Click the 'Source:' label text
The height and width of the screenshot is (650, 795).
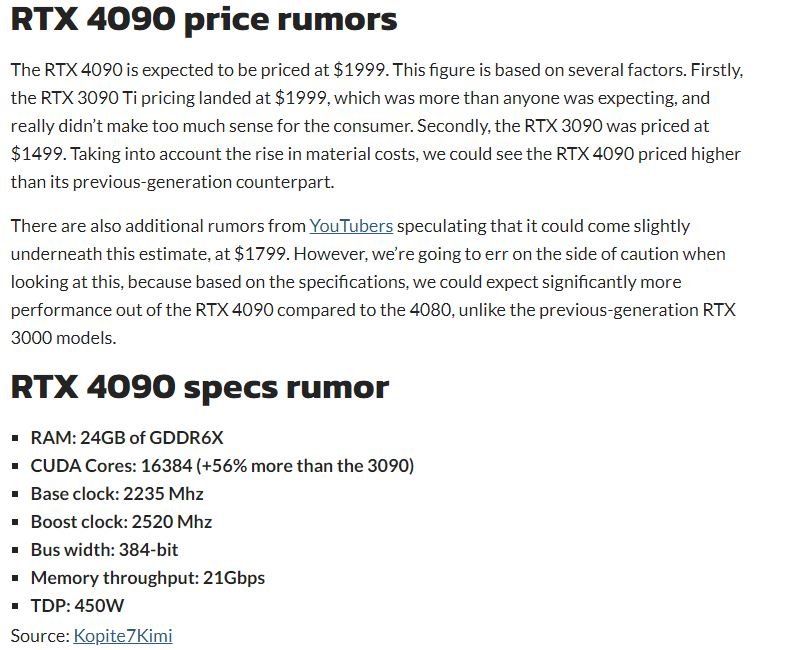(x=40, y=636)
